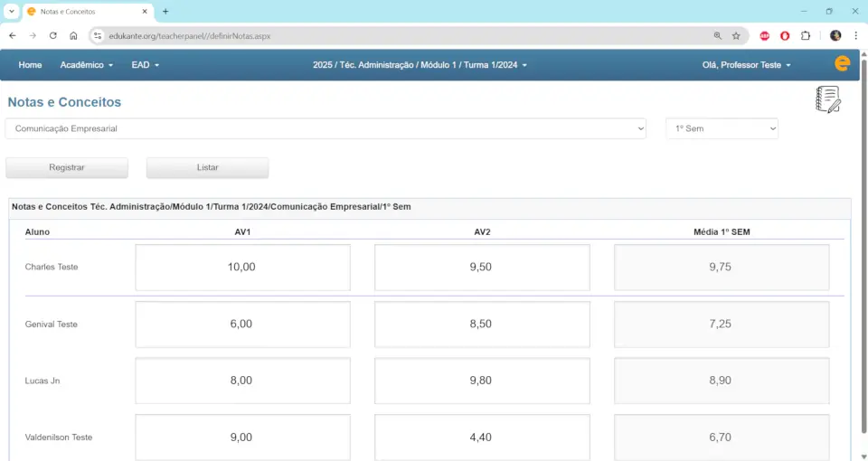Open the browser profile avatar
The width and height of the screenshot is (868, 461).
pos(835,36)
